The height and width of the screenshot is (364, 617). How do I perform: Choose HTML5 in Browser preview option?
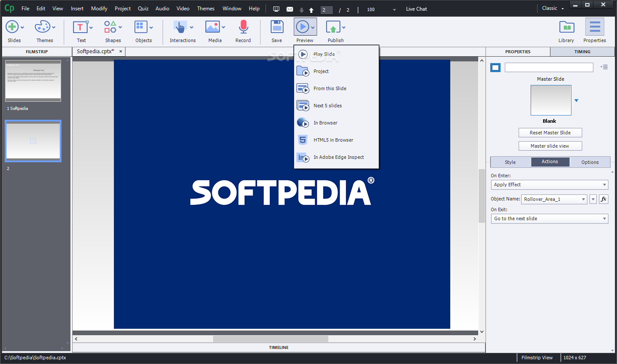tap(336, 140)
